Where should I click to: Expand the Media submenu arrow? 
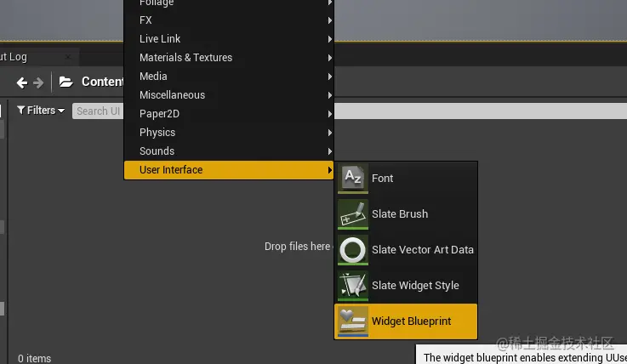(x=330, y=77)
